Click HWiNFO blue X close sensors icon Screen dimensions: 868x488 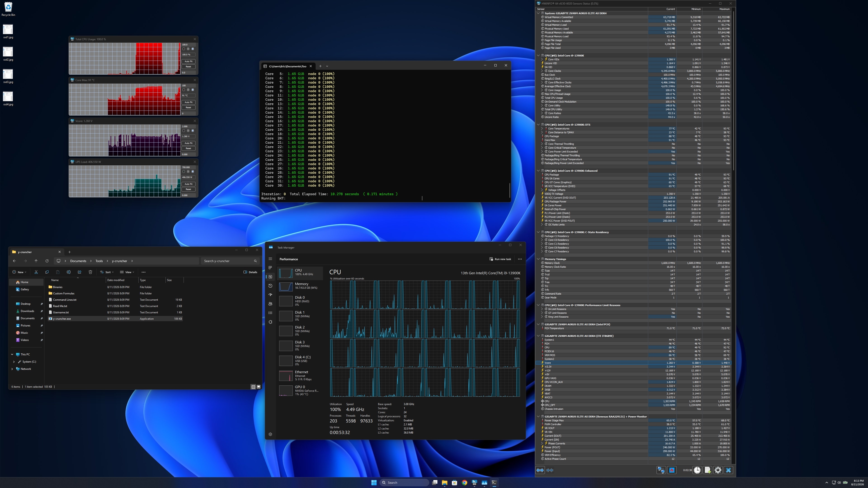coord(729,470)
